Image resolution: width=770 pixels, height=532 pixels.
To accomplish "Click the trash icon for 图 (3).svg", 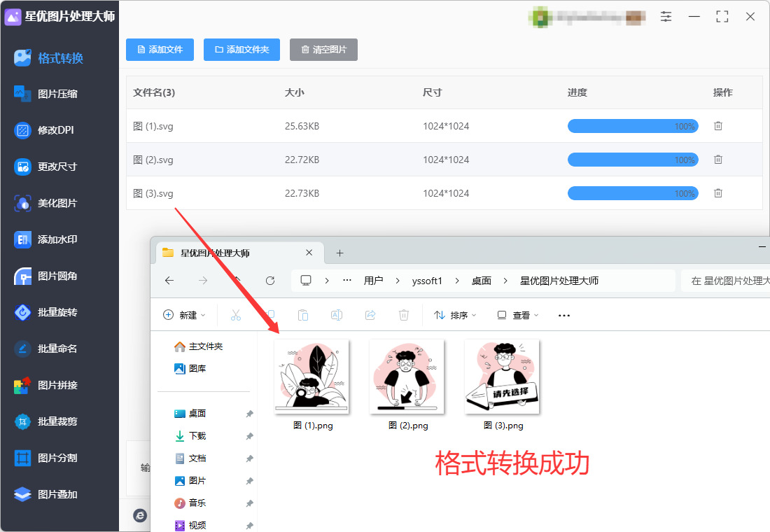I will point(718,193).
